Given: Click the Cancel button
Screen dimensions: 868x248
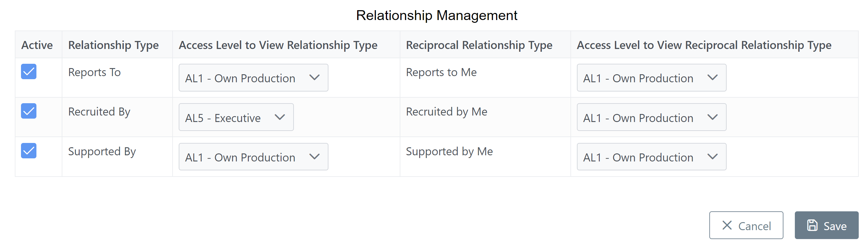Looking at the screenshot, I should click(746, 226).
